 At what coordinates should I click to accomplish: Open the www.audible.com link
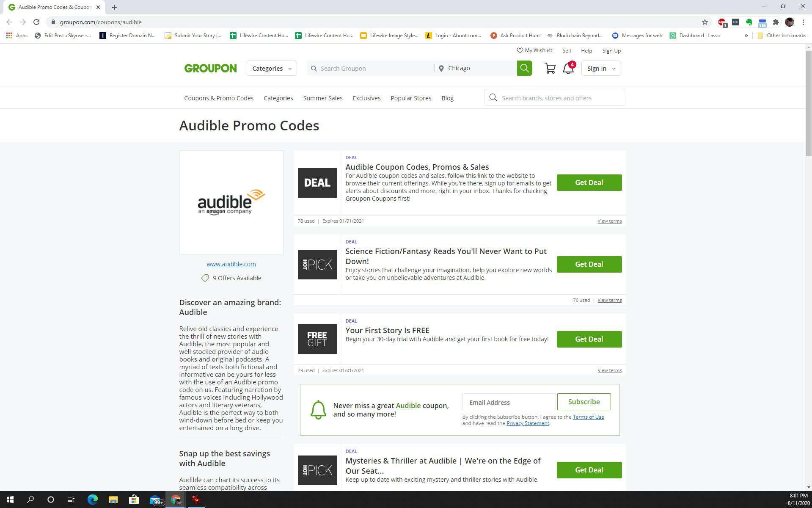click(231, 264)
